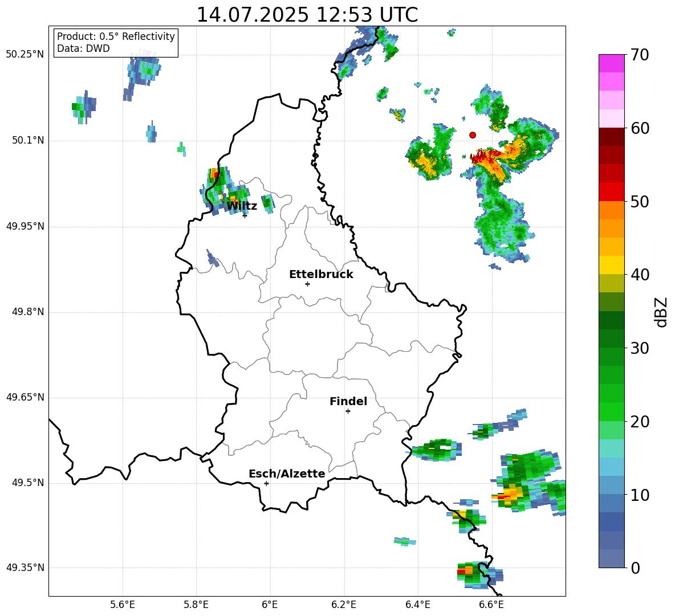Click the 50.1°N latitude label
This screenshot has width=675, height=616.
[28, 141]
